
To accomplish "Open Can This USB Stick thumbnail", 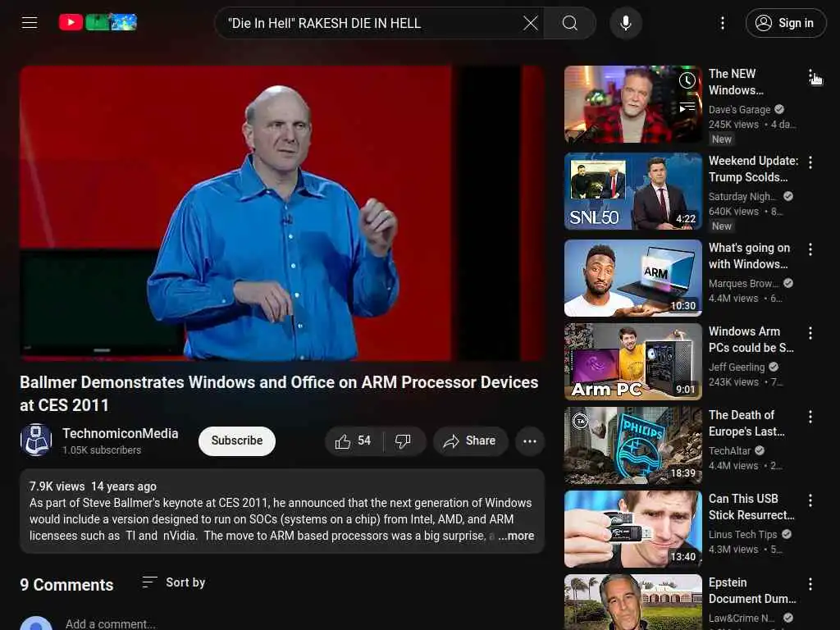I will (632, 529).
